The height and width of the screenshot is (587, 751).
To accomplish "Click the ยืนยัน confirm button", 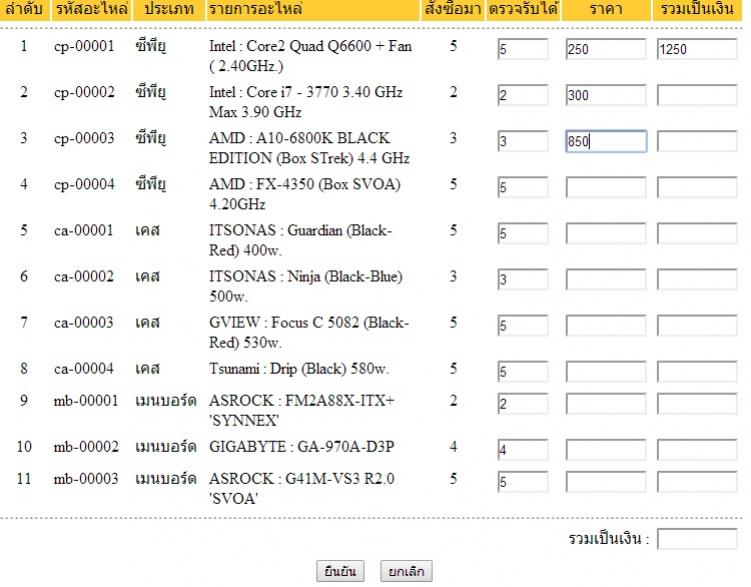I will pos(340,571).
